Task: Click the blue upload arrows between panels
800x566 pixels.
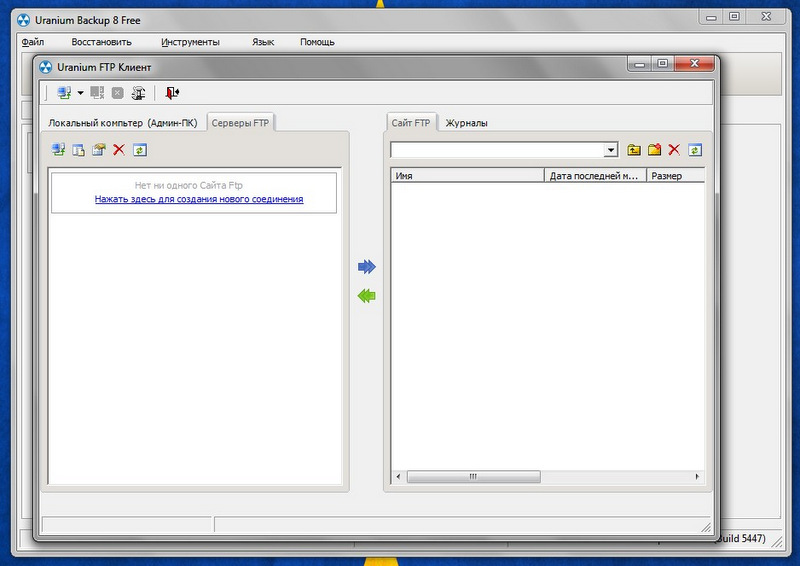Action: pyautogui.click(x=367, y=266)
